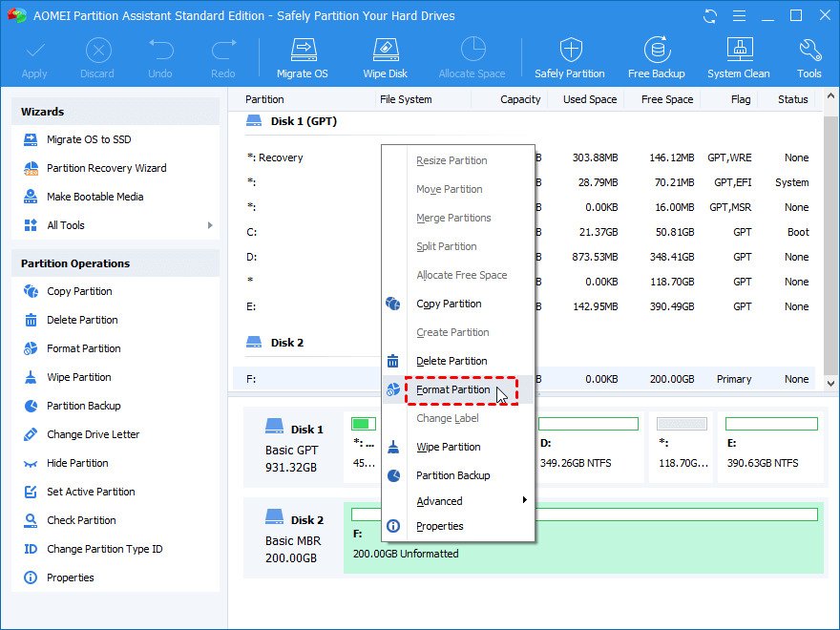Select Wipe Partition in the context menu

tap(449, 447)
